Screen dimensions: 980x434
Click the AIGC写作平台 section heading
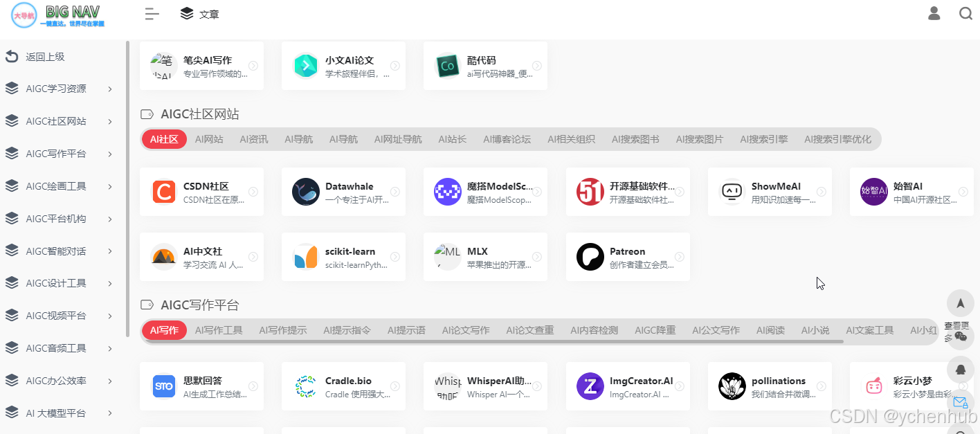200,305
